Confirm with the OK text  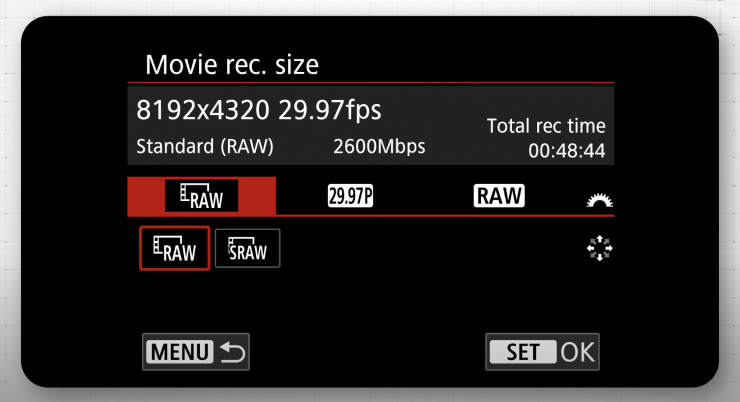point(575,352)
